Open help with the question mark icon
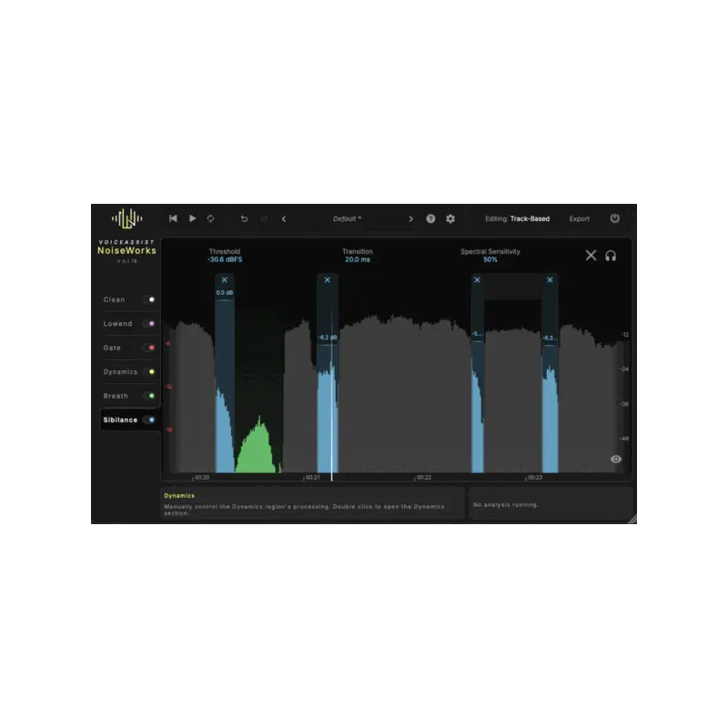 tap(430, 218)
